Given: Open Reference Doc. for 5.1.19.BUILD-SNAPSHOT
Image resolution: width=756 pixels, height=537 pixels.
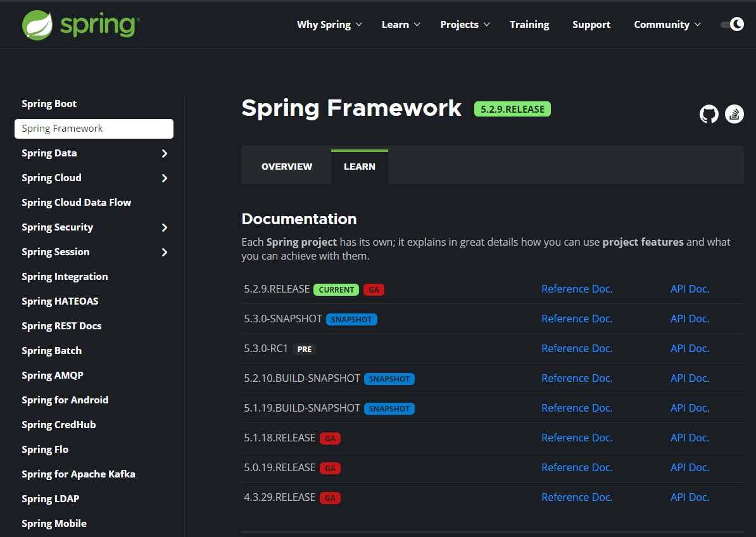Looking at the screenshot, I should [577, 408].
